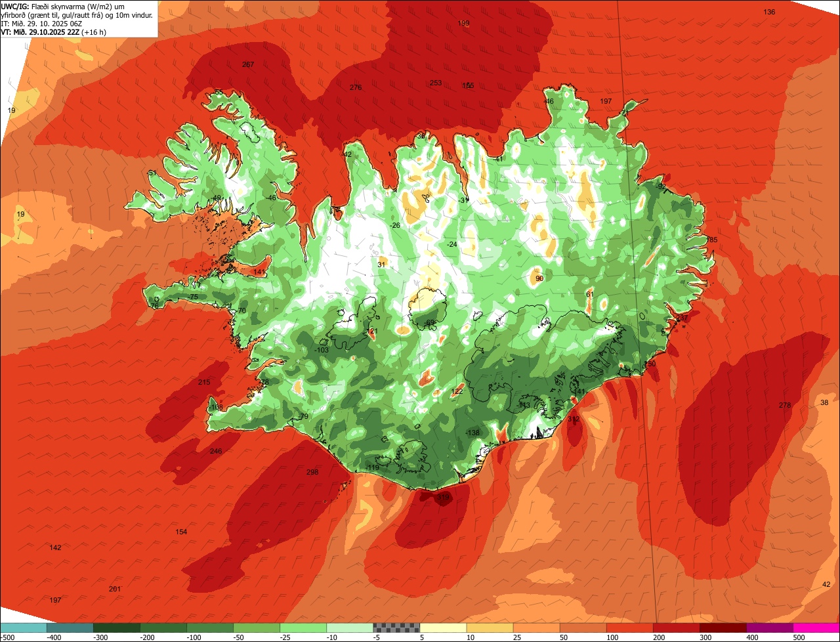Pick the light orange 25 to 50 swatch
The image size is (840, 642).
point(535,628)
